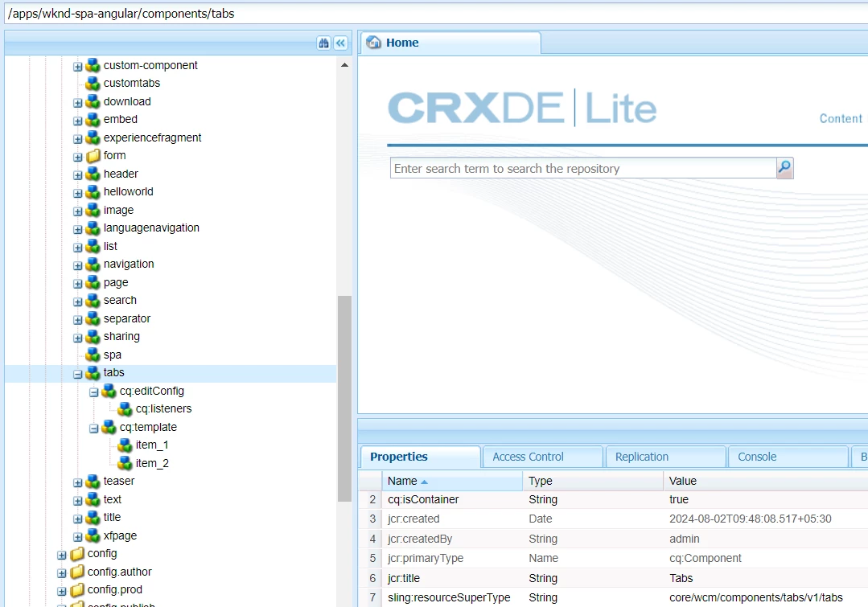Click the search component icon
Viewport: 868px width, 607px height.
(93, 300)
